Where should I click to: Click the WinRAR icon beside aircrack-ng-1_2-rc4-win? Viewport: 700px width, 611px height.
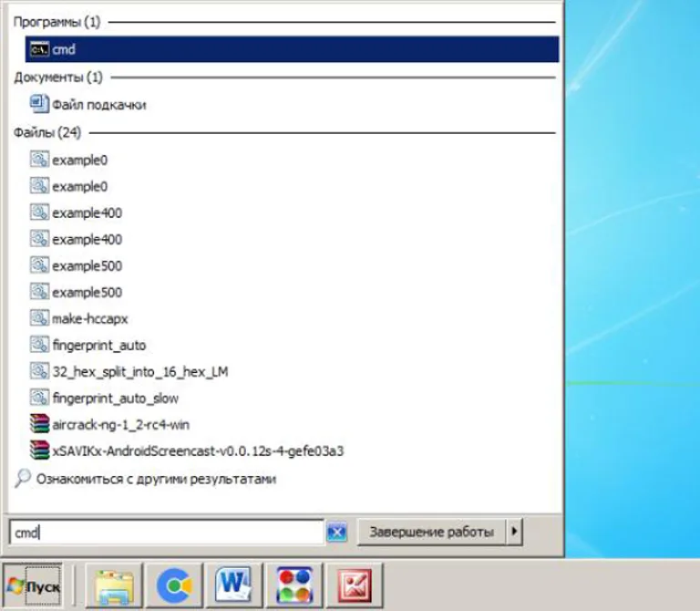(x=39, y=424)
